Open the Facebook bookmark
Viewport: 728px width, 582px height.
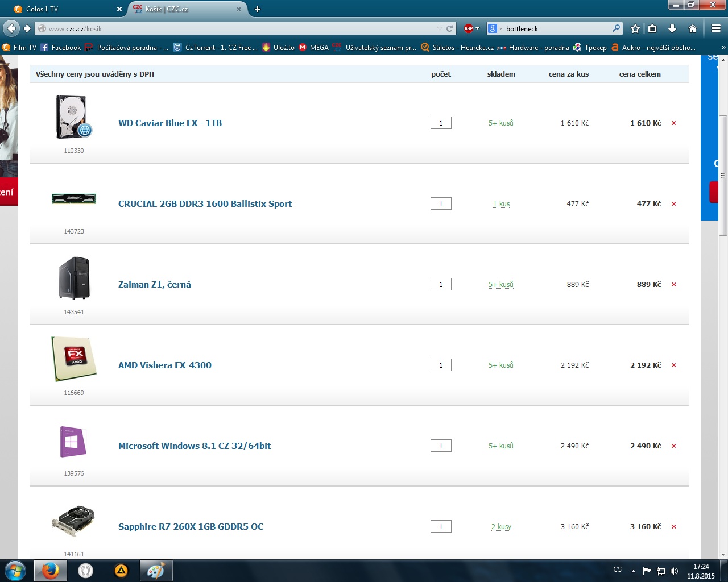click(61, 48)
